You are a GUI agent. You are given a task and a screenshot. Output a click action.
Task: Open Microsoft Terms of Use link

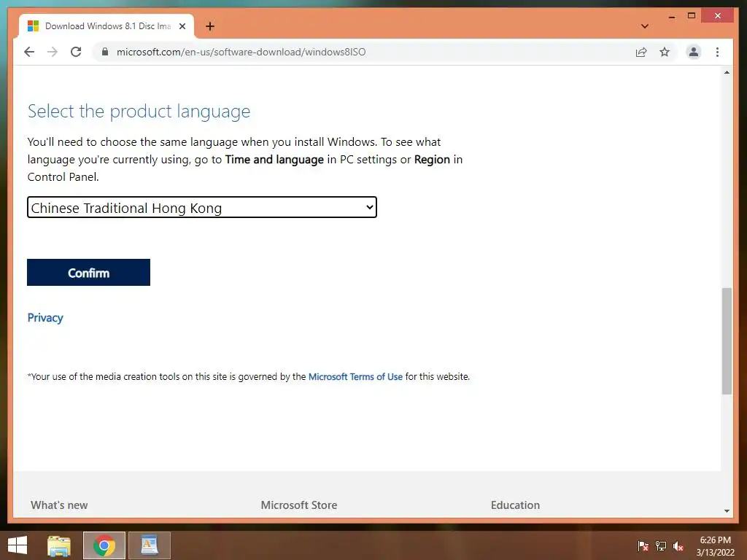click(x=355, y=377)
